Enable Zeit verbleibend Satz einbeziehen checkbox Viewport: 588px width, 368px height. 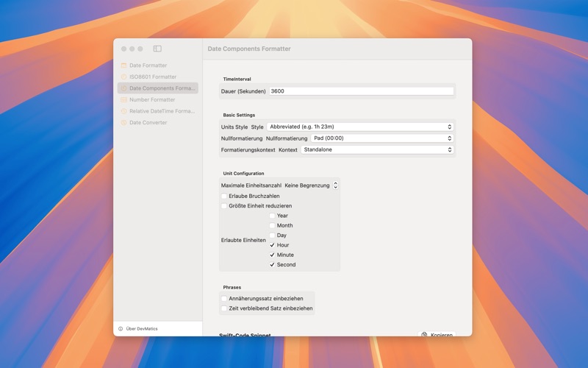pos(224,308)
